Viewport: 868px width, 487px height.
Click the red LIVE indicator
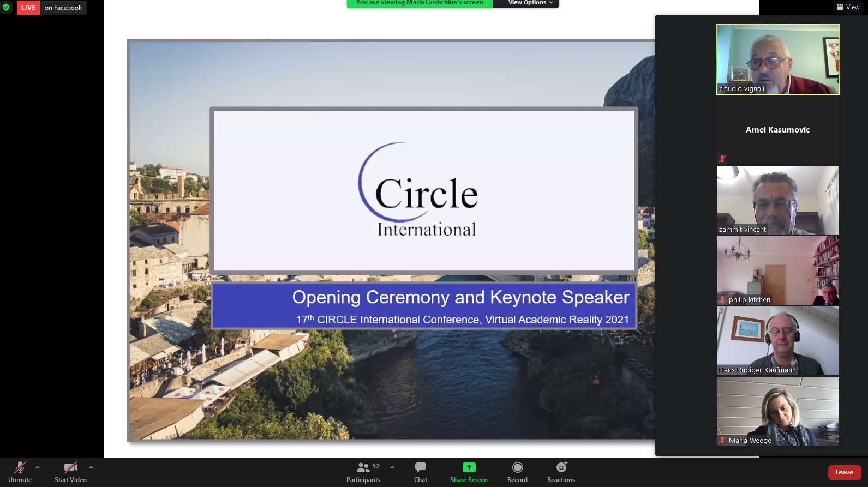(x=28, y=8)
